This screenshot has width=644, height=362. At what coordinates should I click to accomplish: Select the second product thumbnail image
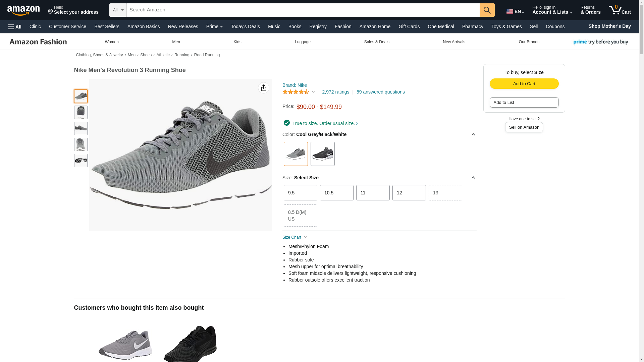point(81,112)
